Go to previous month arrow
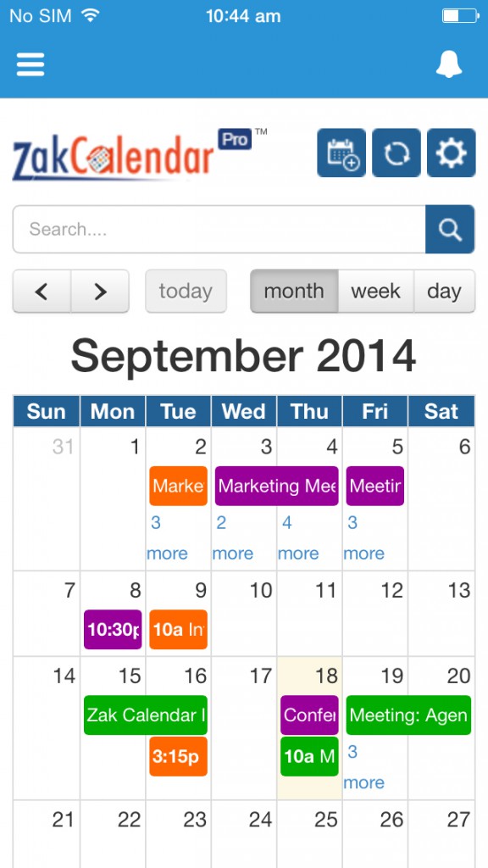 coord(42,292)
